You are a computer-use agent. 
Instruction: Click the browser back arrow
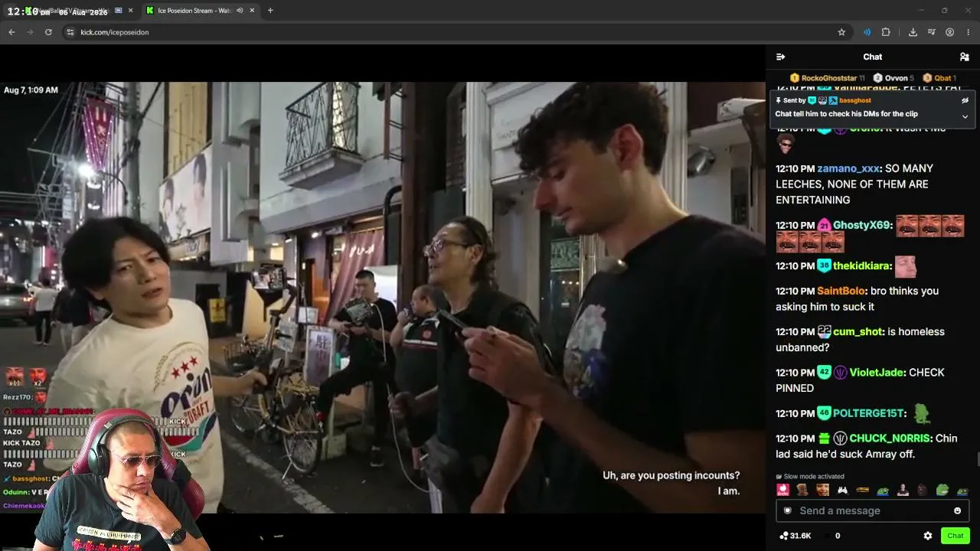pos(11,32)
